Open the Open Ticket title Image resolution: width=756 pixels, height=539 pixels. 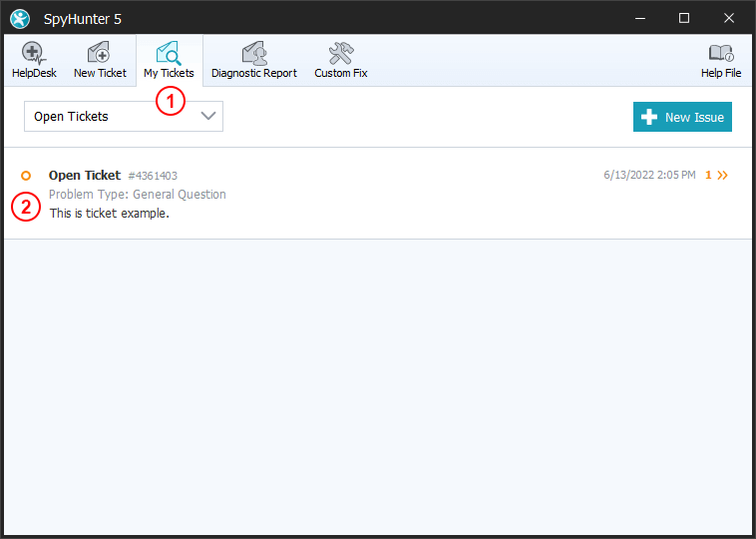tap(85, 176)
